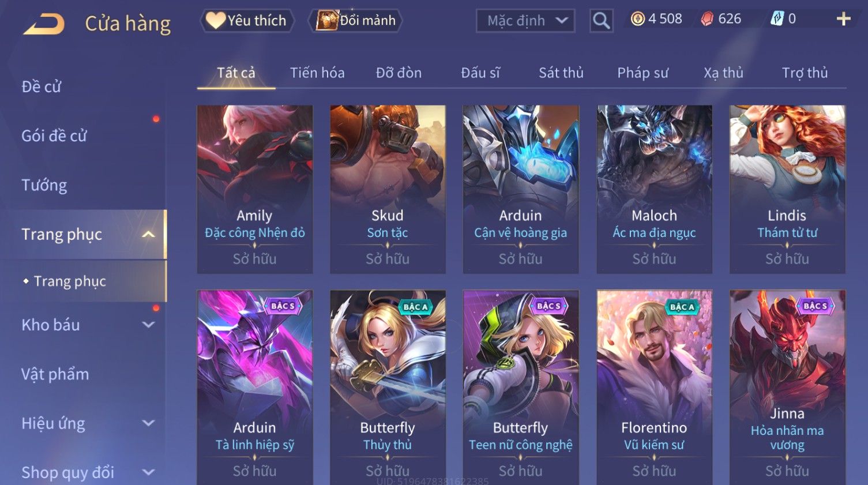Screen dimensions: 868x485
Task: Switch to the Sát thủ tab
Action: coord(561,73)
